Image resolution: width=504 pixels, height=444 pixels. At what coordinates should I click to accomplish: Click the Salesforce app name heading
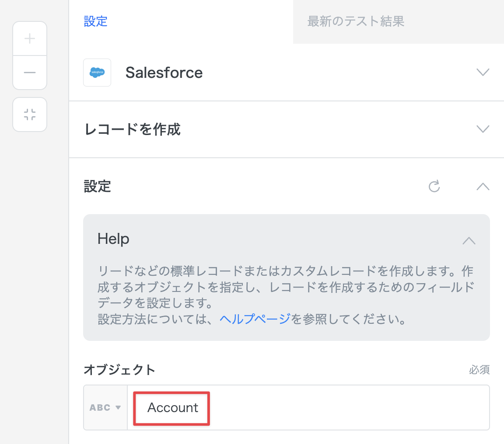click(164, 73)
